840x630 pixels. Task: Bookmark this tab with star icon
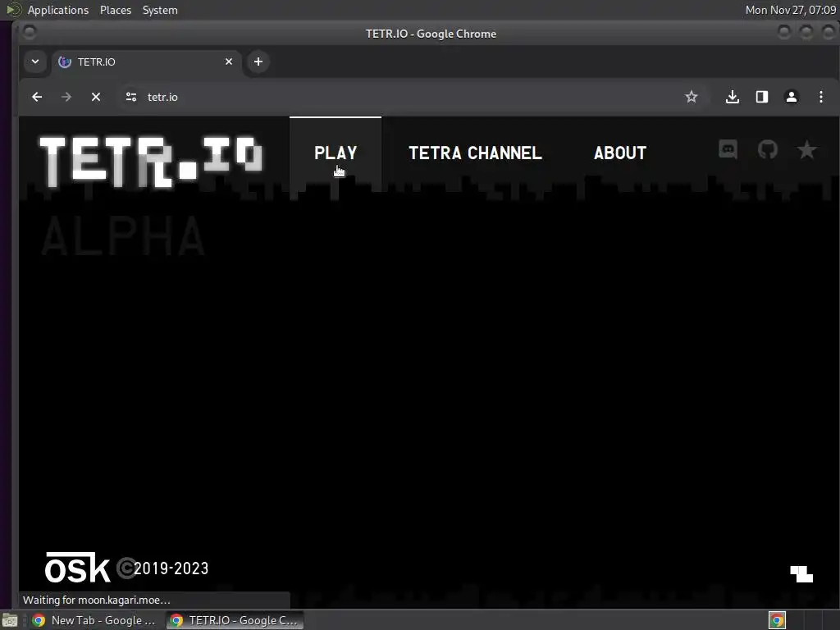[691, 97]
